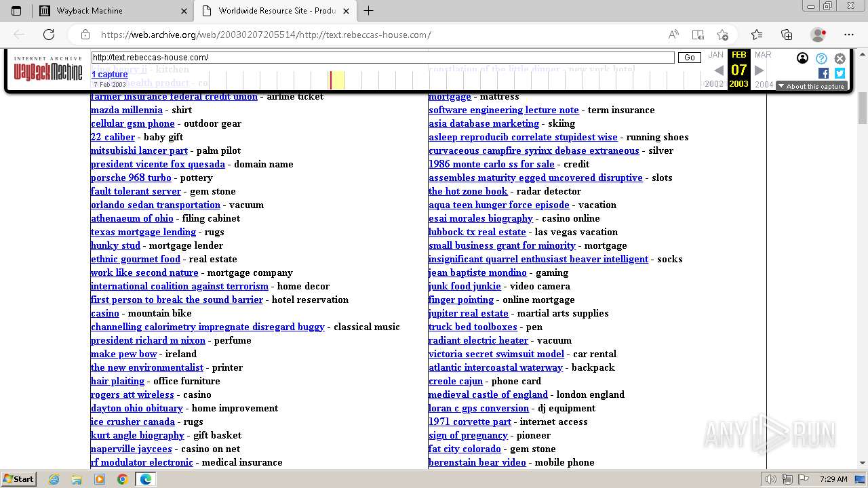Share capture on Facebook
868x488 pixels.
[823, 73]
